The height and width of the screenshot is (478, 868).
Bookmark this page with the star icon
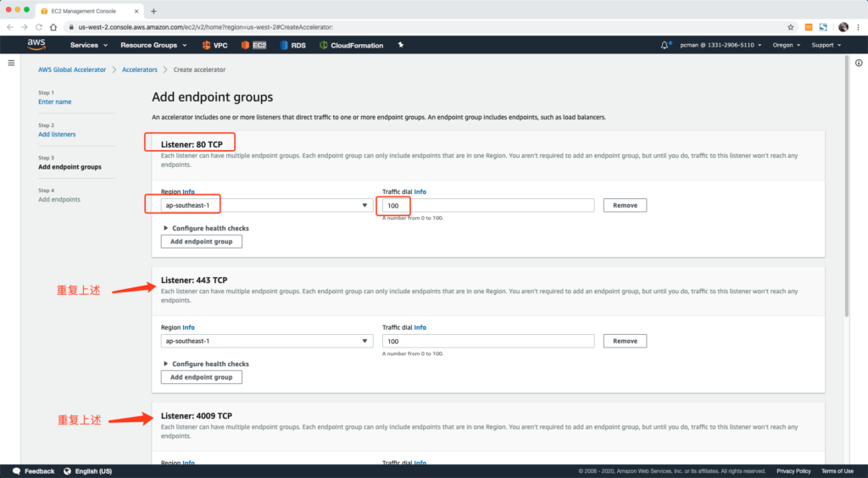point(790,27)
